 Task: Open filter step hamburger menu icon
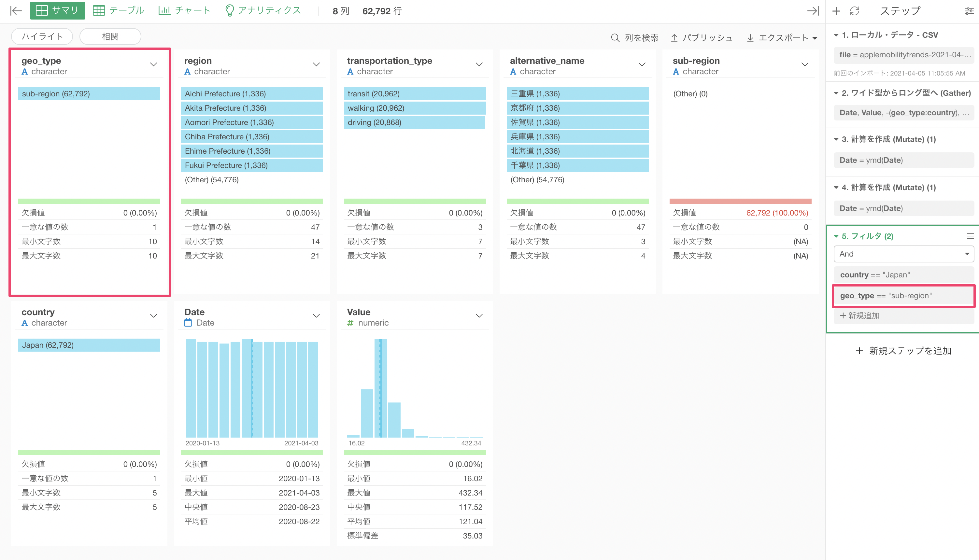[970, 236]
